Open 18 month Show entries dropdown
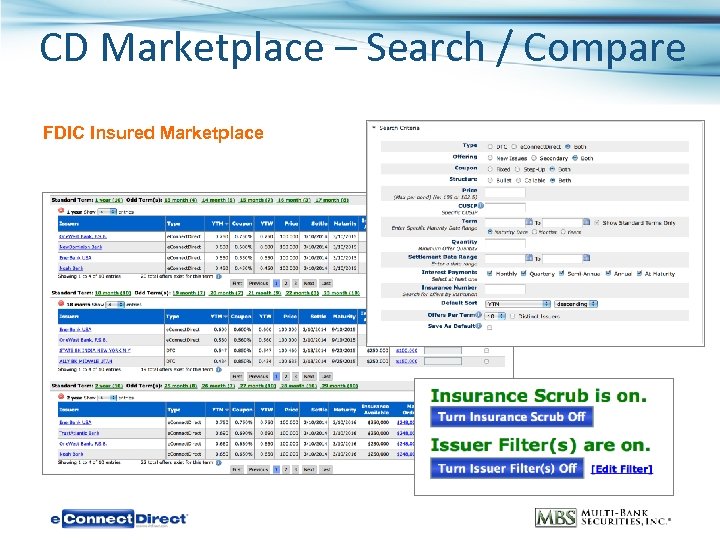720x540 pixels. tap(115, 304)
